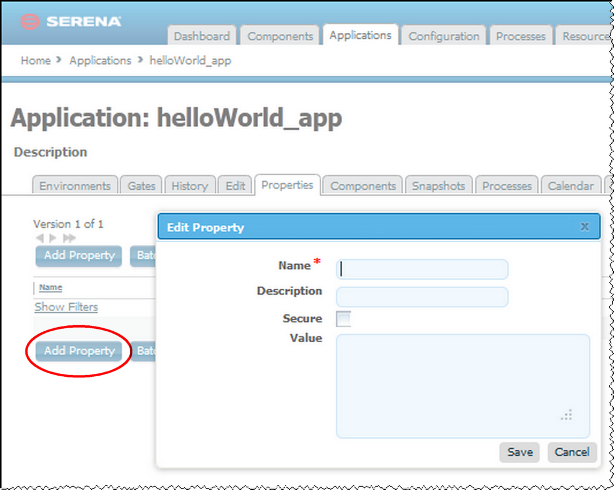Focus the Name input field

click(422, 269)
